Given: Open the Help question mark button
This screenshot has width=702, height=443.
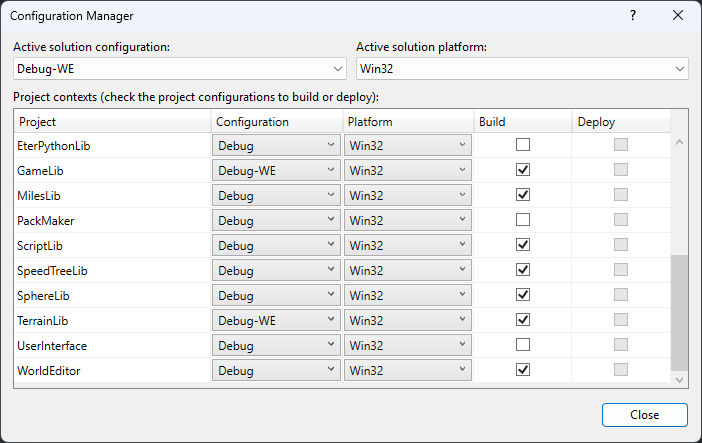Looking at the screenshot, I should [x=632, y=16].
